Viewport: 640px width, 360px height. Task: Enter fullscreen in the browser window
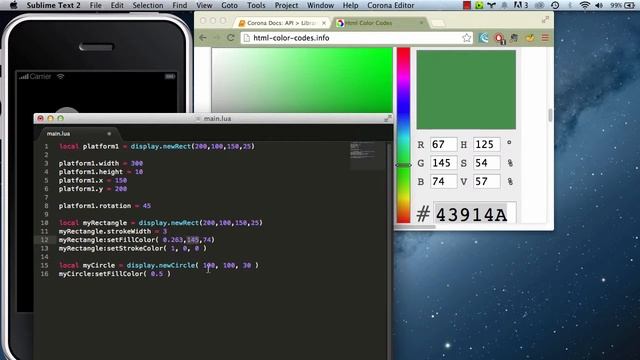pyautogui.click(x=545, y=20)
